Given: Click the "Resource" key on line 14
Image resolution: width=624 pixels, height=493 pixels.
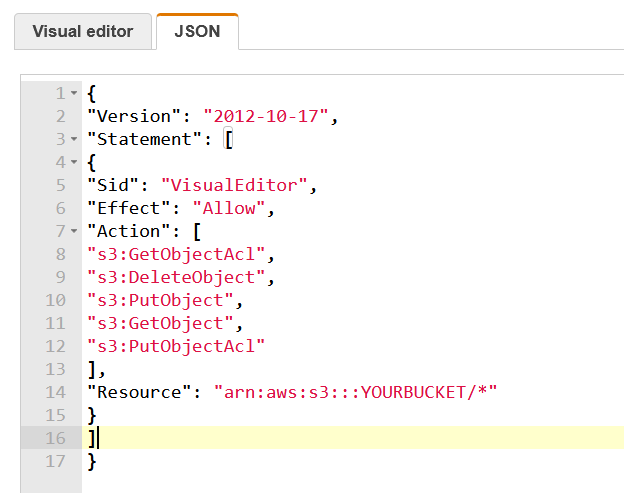Looking at the screenshot, I should (x=139, y=392).
